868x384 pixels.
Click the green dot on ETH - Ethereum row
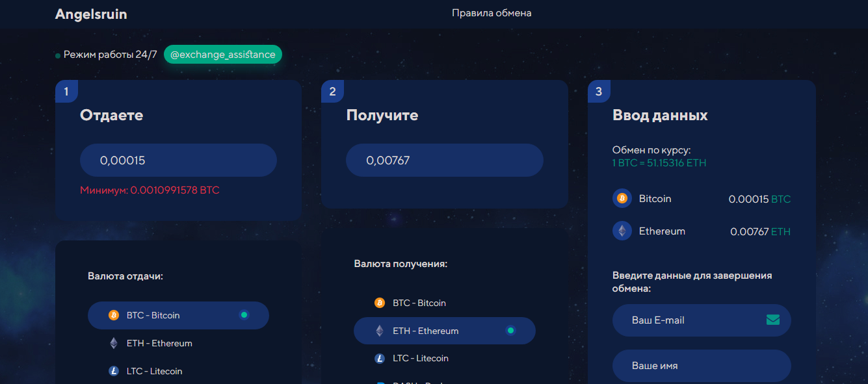click(x=510, y=331)
